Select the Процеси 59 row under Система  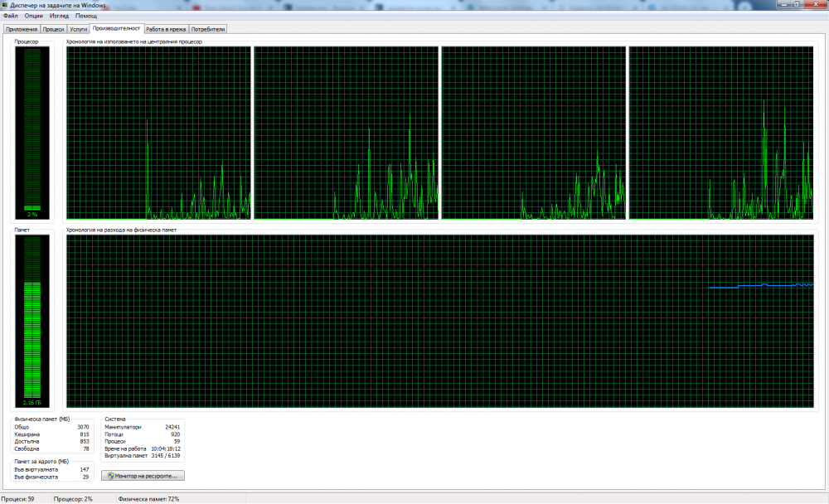tap(143, 442)
